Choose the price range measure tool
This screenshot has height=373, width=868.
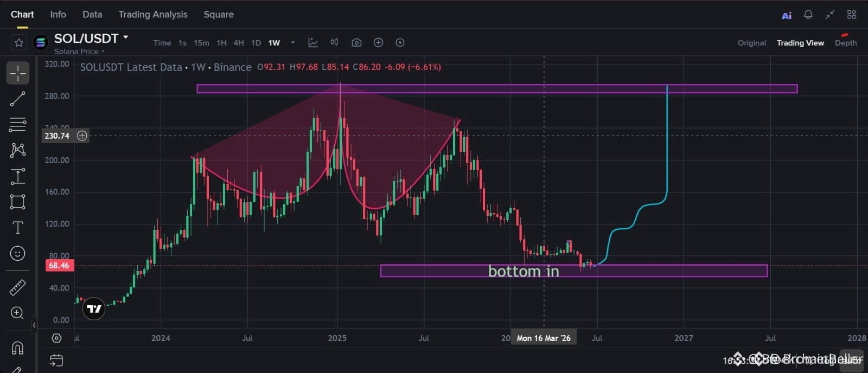(18, 176)
